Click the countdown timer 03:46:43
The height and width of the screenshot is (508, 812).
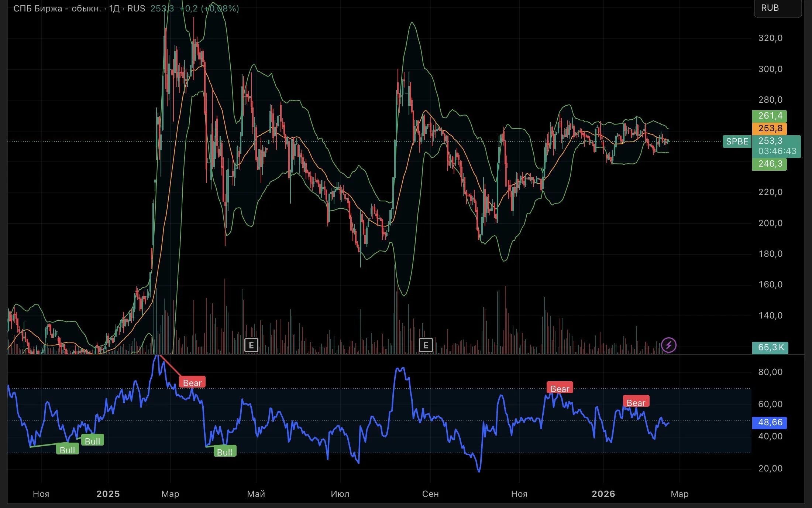pyautogui.click(x=777, y=151)
